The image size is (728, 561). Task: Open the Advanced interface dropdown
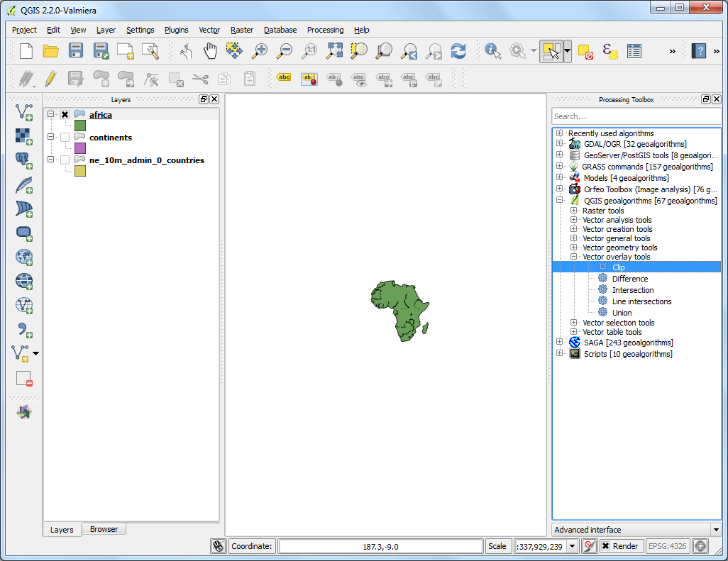coord(716,530)
